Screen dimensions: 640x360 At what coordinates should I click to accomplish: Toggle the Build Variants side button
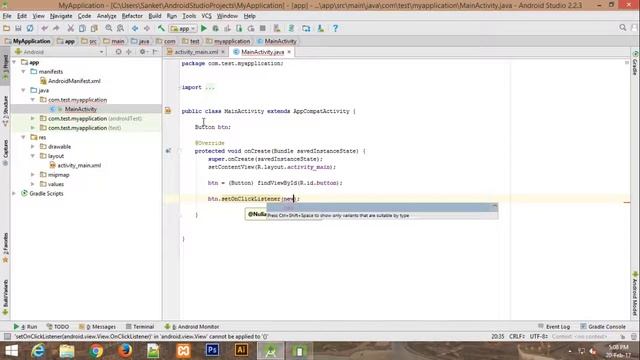pyautogui.click(x=5, y=297)
